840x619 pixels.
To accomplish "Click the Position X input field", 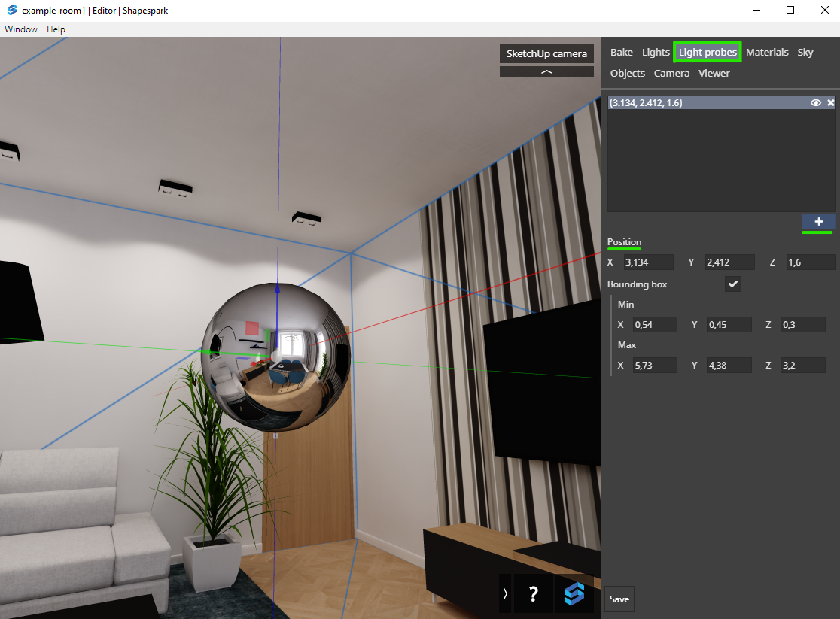I will 648,262.
